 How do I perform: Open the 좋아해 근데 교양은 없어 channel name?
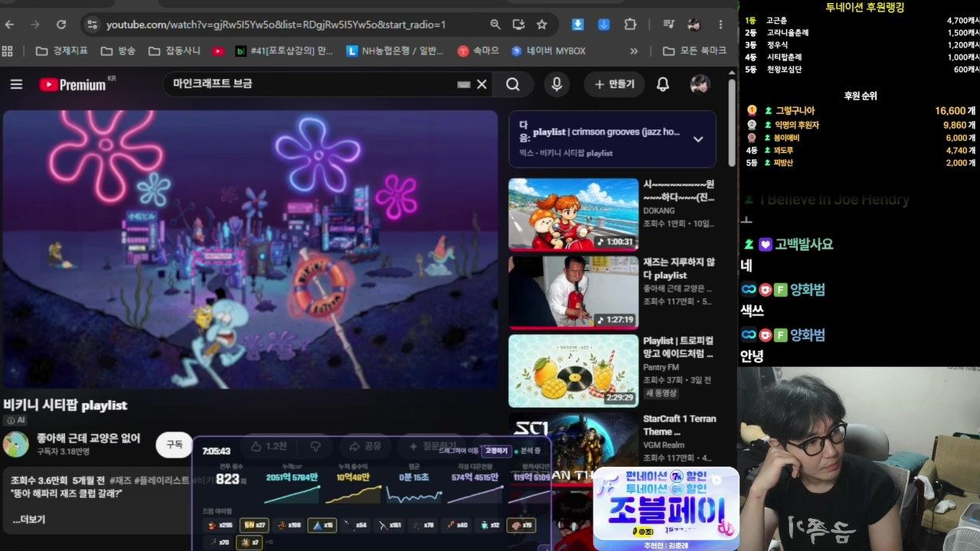pyautogui.click(x=89, y=439)
